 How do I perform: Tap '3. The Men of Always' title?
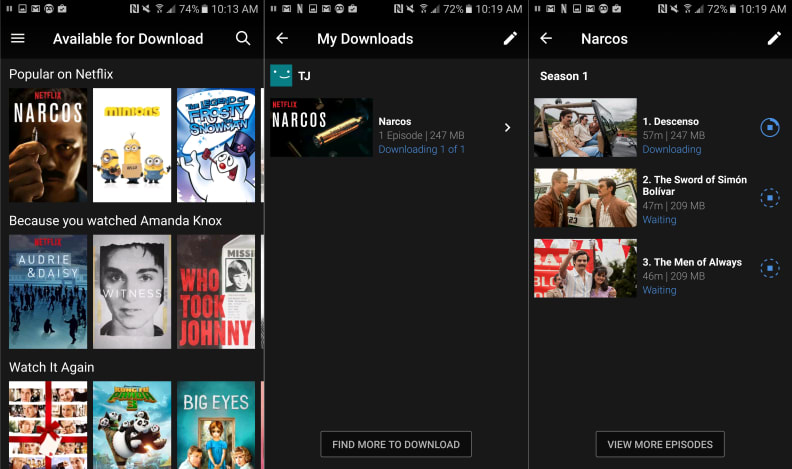click(x=692, y=262)
